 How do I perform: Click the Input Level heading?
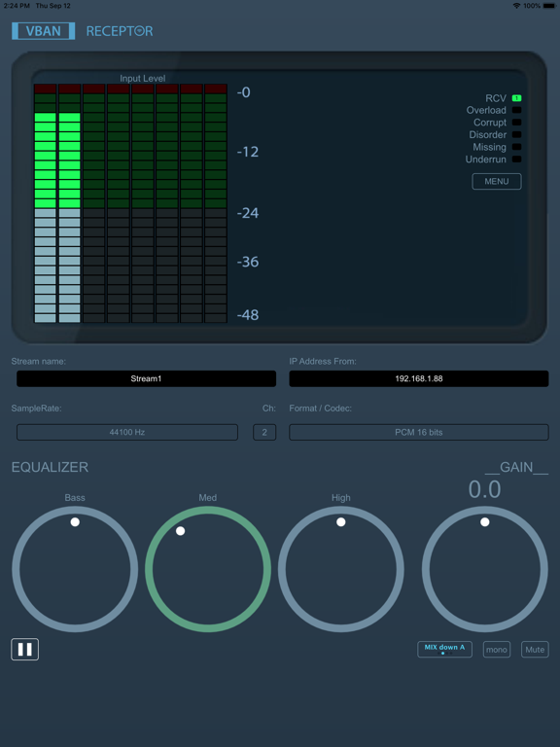pyautogui.click(x=142, y=78)
